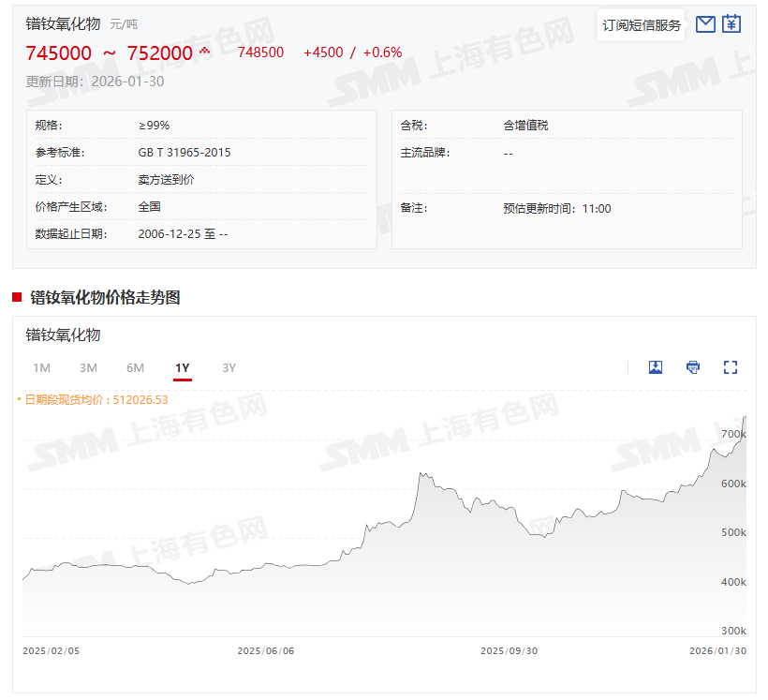Image resolution: width=768 pixels, height=700 pixels.
Task: Select the 3M time range
Action: pyautogui.click(x=88, y=367)
